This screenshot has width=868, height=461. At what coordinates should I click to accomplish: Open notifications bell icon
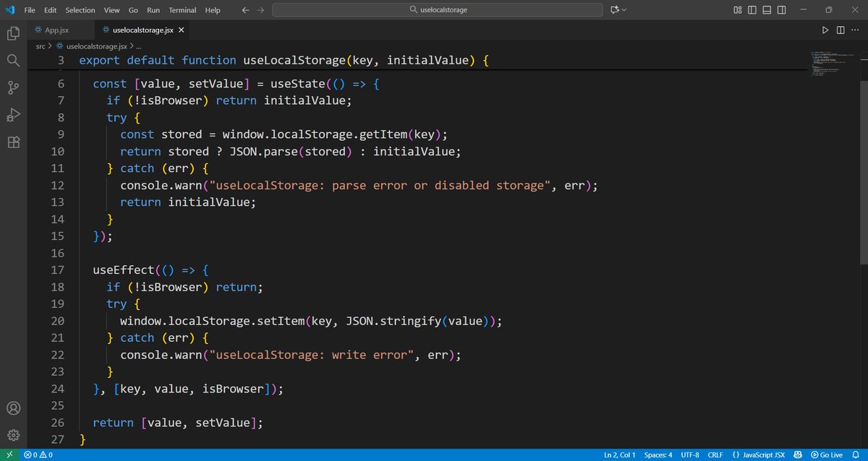point(857,455)
